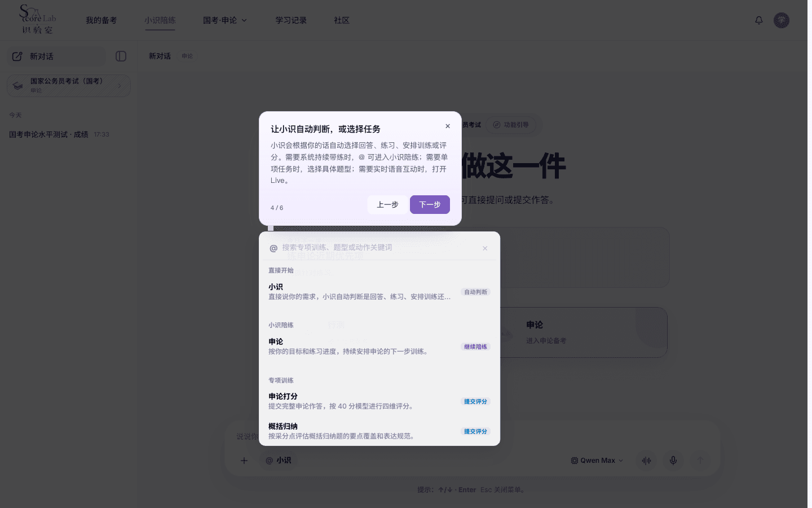The width and height of the screenshot is (812, 508).
Task: Choose the 概括归纳 training option
Action: [x=379, y=431]
